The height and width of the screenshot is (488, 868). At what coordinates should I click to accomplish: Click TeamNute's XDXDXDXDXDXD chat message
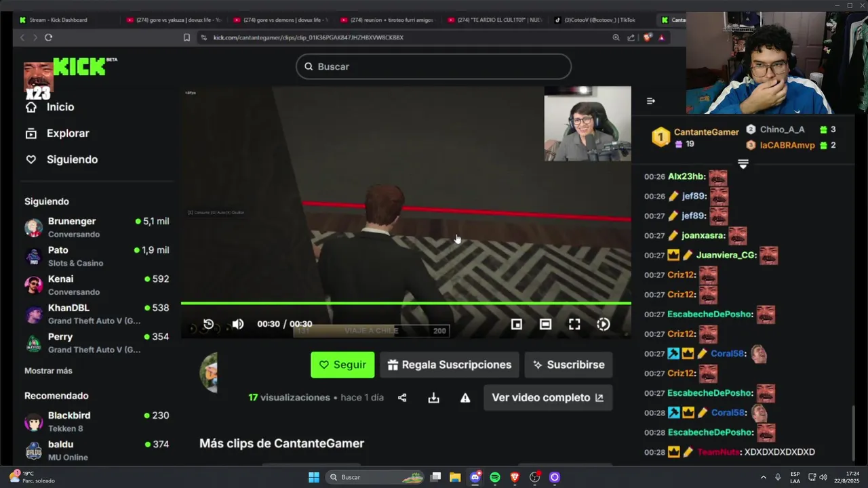(x=780, y=452)
